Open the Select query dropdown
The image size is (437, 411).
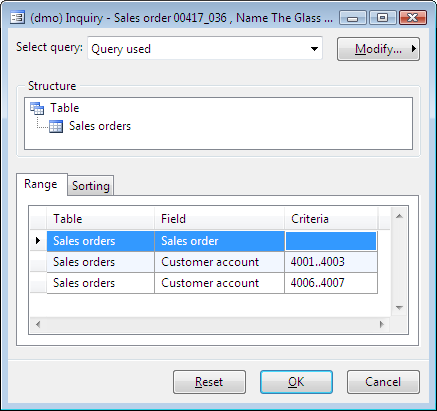314,49
